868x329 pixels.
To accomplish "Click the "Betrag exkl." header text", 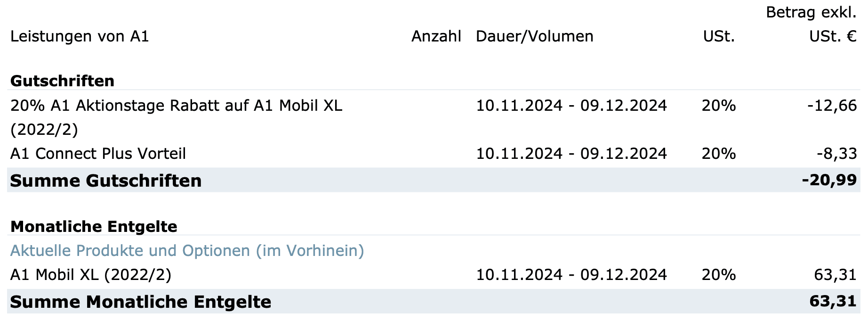I will (x=811, y=13).
